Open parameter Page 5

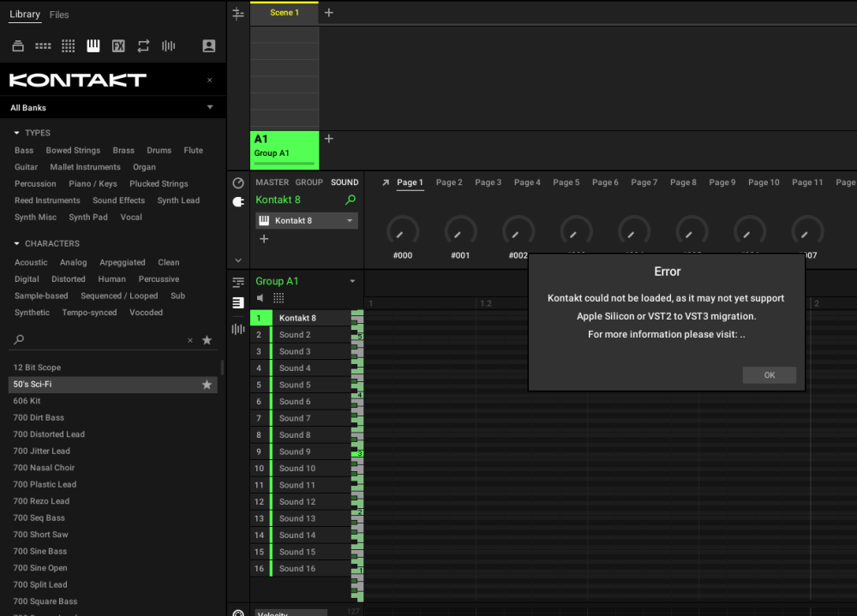pos(566,182)
